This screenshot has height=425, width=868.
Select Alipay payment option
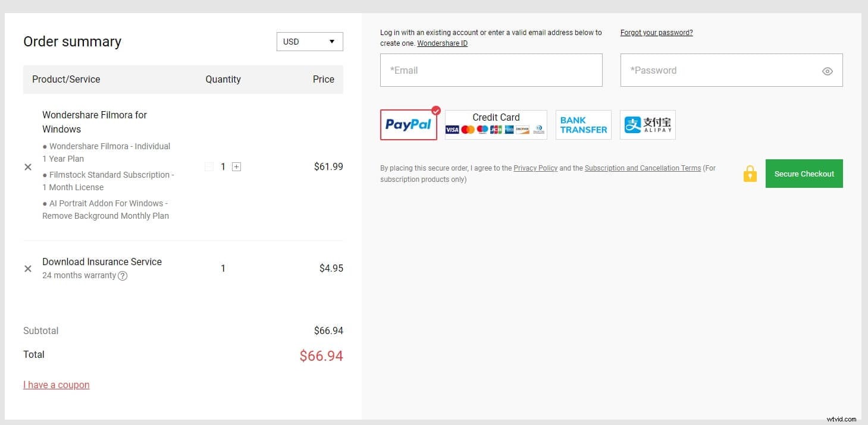pyautogui.click(x=647, y=125)
